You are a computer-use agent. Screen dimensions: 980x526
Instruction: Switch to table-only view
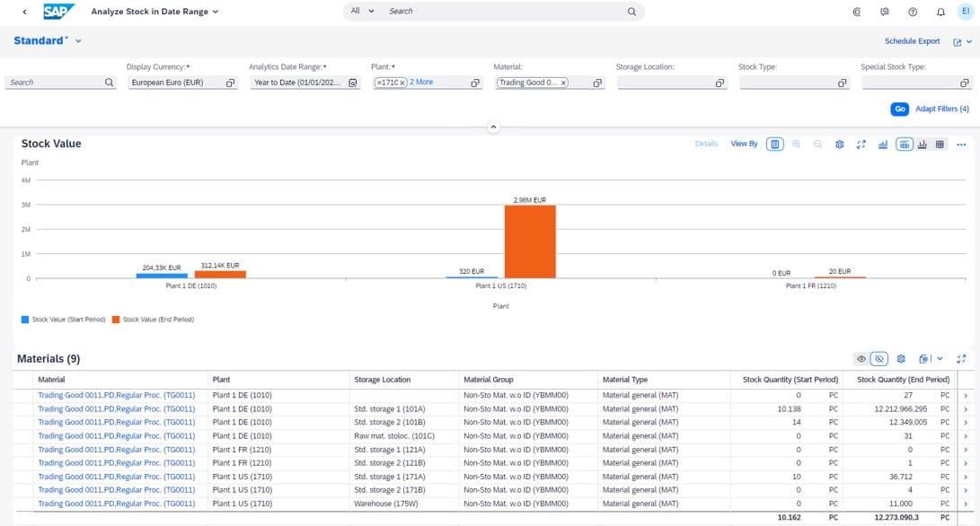pyautogui.click(x=940, y=145)
